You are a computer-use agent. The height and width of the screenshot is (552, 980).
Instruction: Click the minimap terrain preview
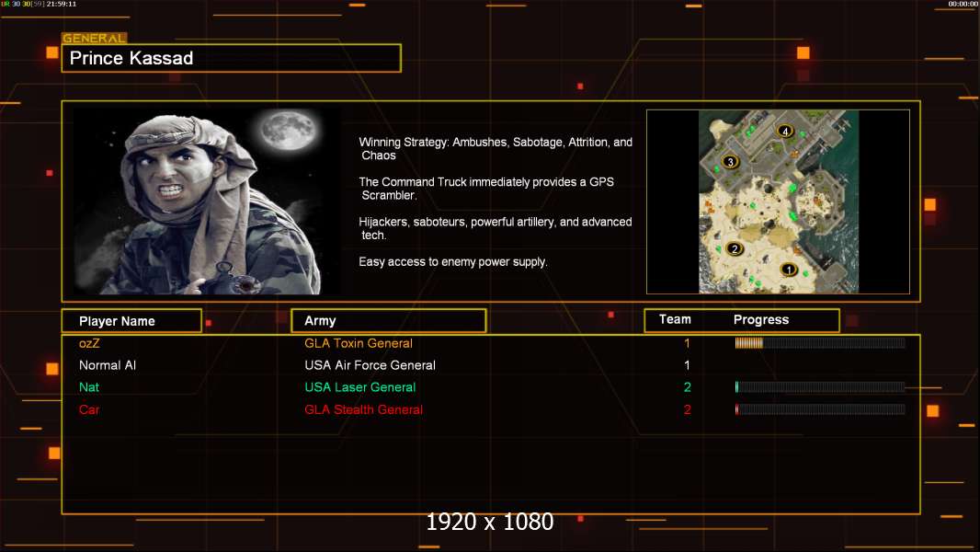point(778,201)
